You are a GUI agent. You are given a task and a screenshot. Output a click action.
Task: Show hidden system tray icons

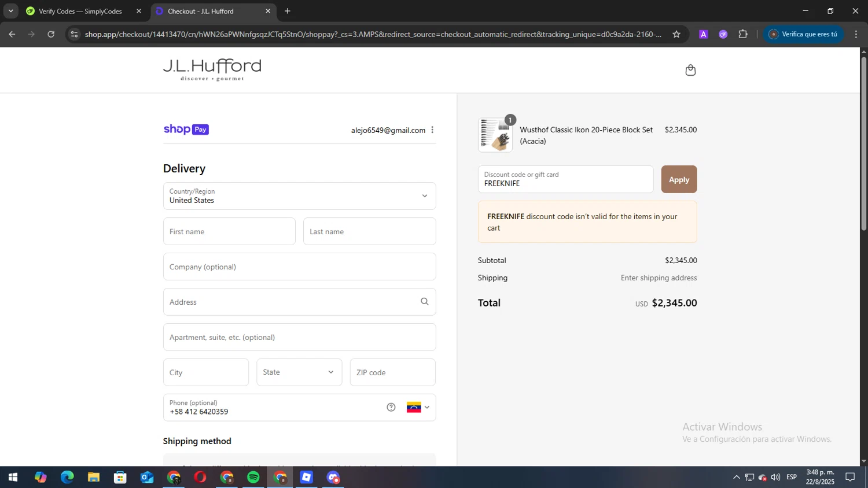tap(736, 477)
